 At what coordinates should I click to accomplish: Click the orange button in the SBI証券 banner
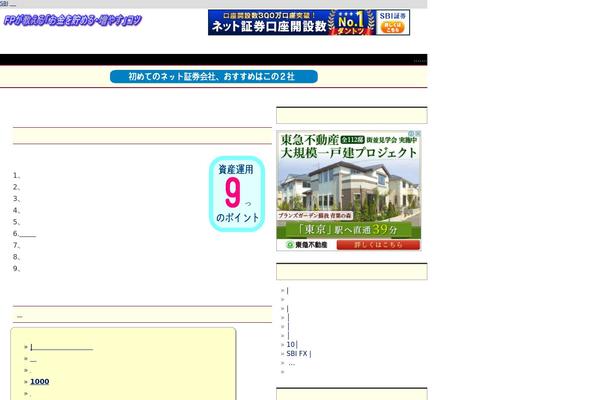tap(392, 28)
